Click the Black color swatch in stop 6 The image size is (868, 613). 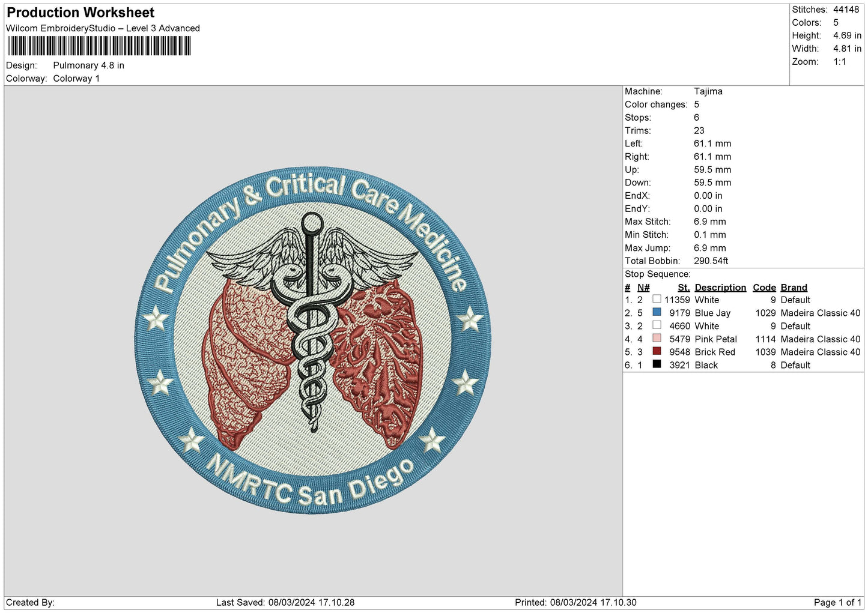(x=657, y=364)
